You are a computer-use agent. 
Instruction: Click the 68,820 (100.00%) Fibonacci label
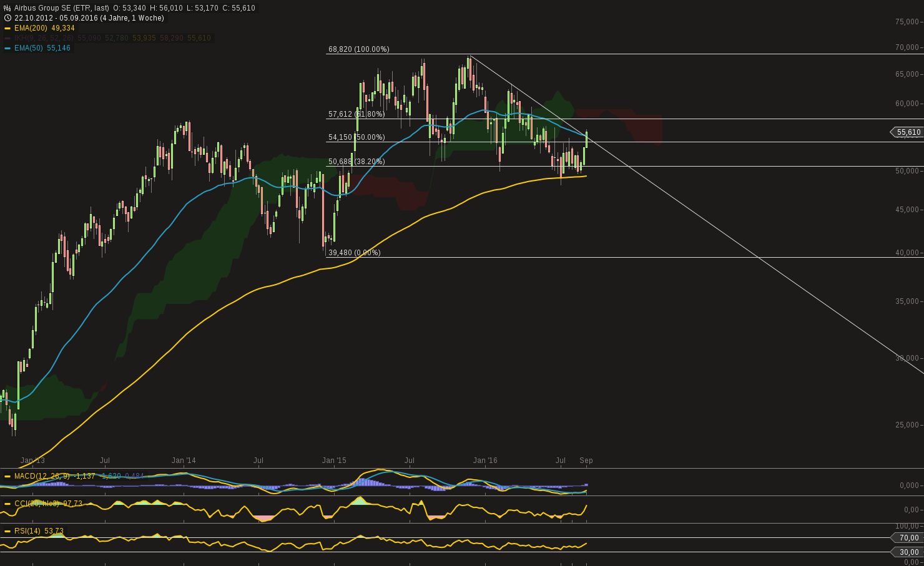359,49
